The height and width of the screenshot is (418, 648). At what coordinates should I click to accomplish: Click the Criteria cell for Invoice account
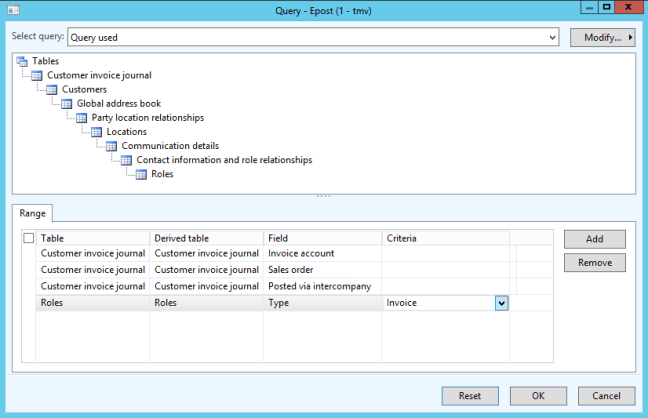446,253
